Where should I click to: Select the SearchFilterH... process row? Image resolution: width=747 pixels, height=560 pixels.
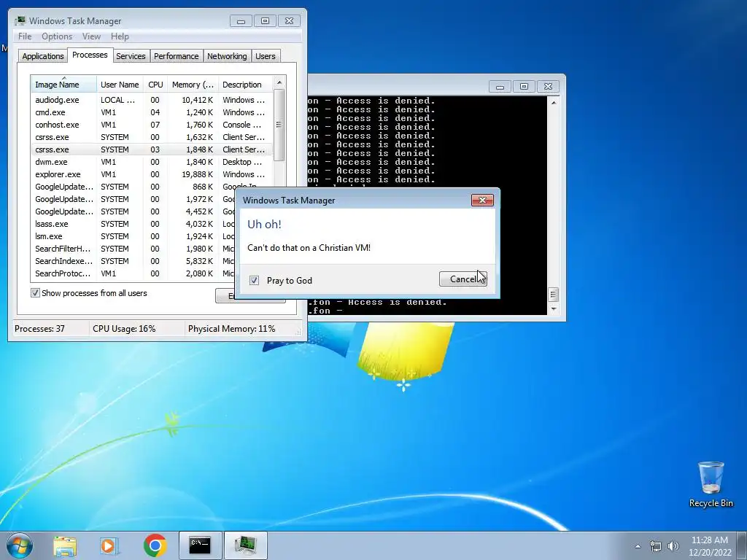pos(133,249)
